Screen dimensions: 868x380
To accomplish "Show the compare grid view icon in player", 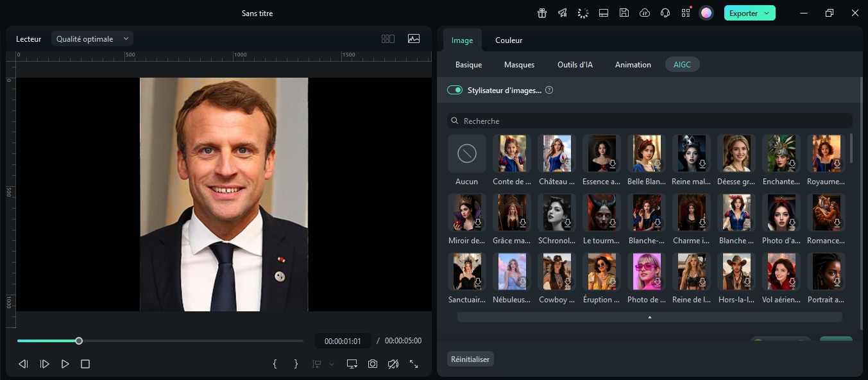I will pyautogui.click(x=388, y=39).
